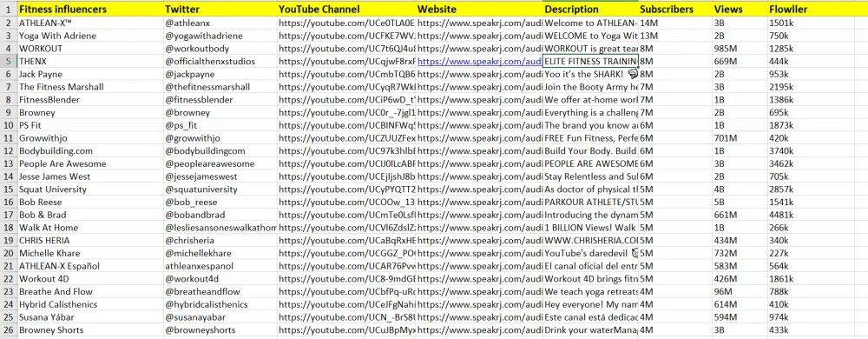Viewport: 868px width, 339px height.
Task: Click the PARKOUR ATHLETE description cell
Action: (x=590, y=203)
